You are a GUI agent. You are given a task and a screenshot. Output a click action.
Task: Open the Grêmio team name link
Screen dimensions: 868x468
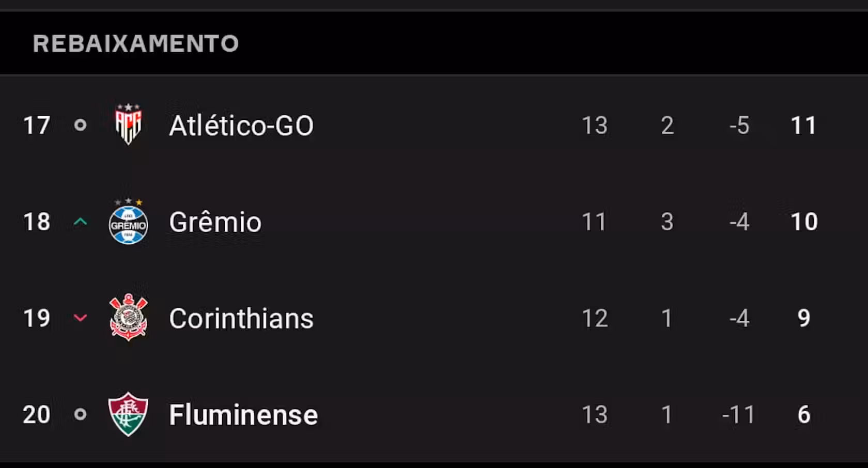[x=215, y=222]
